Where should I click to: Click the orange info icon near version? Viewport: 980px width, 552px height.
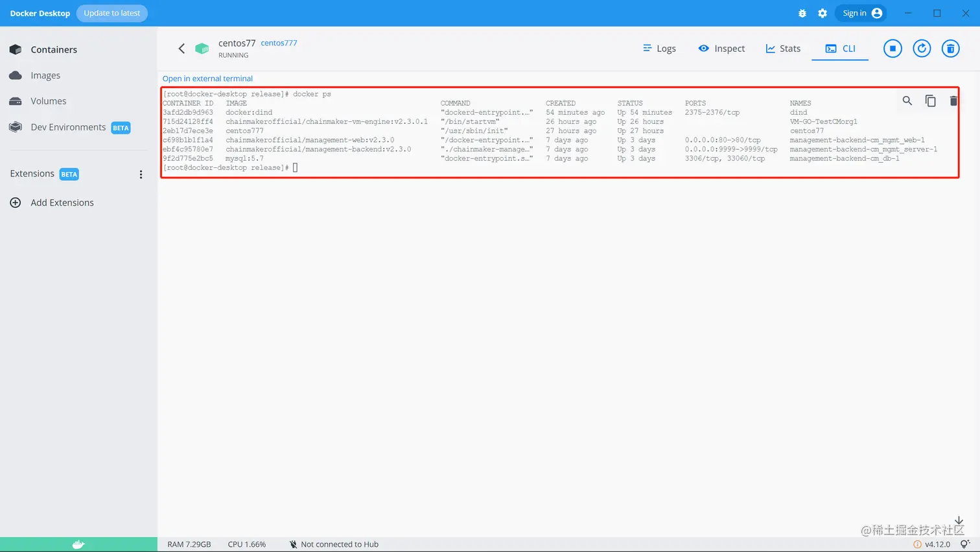click(x=917, y=544)
